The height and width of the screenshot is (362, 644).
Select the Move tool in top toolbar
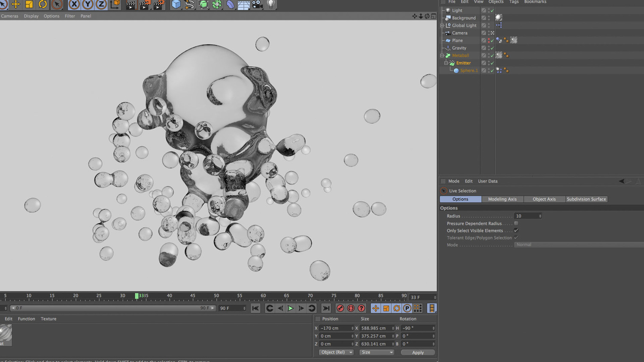coord(15,4)
